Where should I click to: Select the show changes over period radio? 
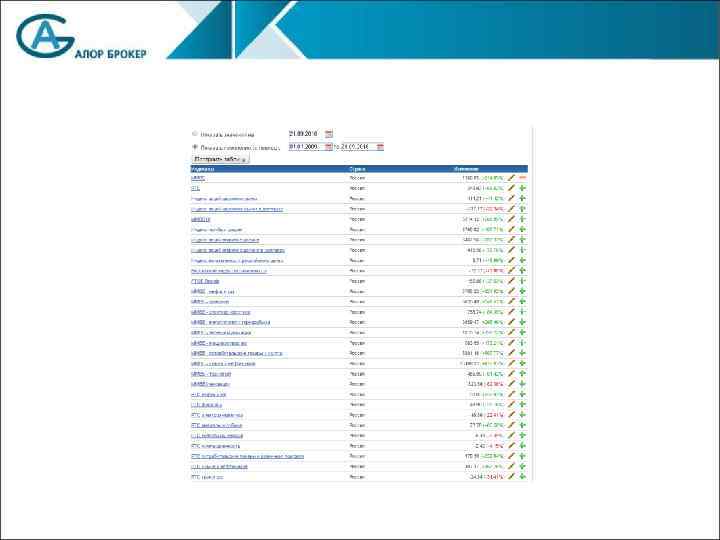pyautogui.click(x=195, y=147)
